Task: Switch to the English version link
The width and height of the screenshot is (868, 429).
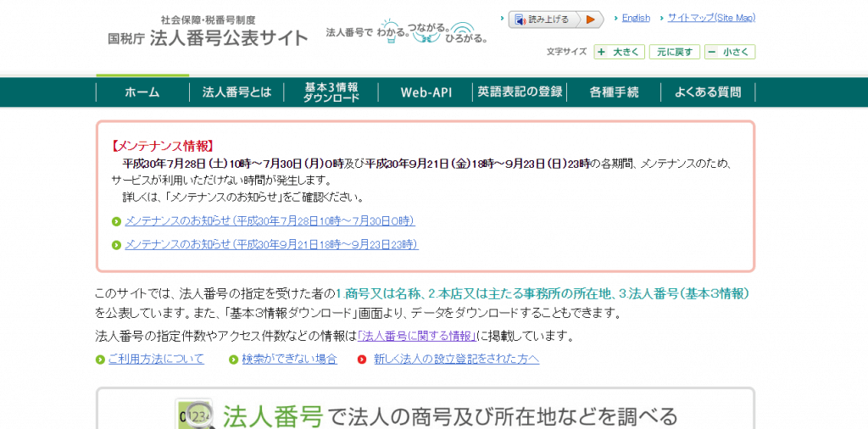Action: click(636, 18)
